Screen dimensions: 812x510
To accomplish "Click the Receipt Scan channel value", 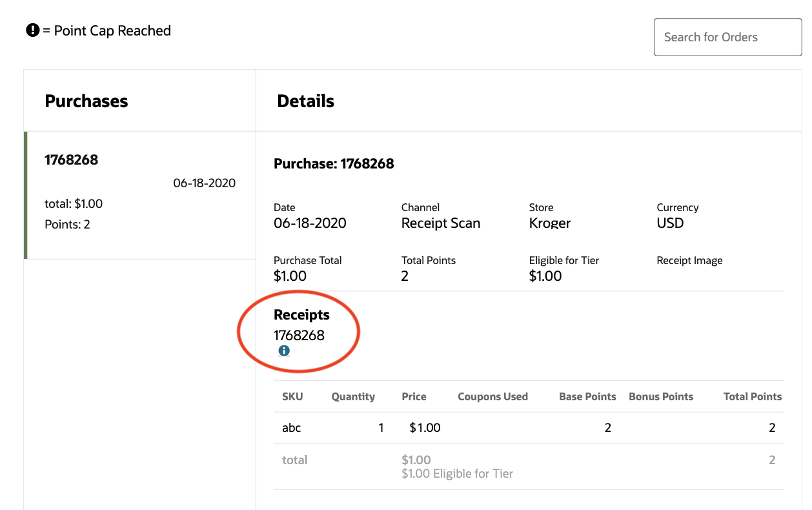I will click(441, 223).
